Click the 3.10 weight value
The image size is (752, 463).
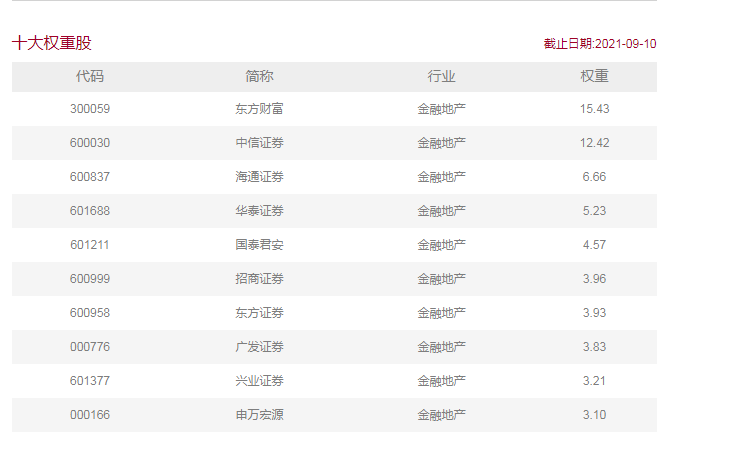594,415
